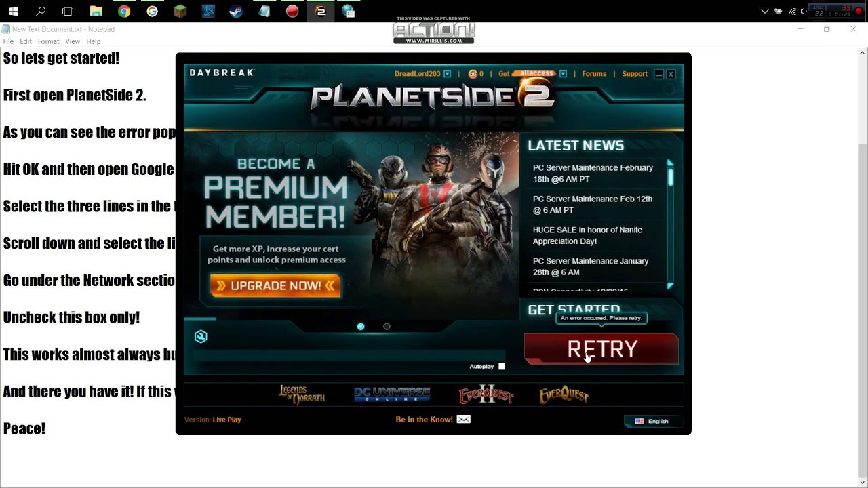Minimize the PlanetSide 2 launcher
The image size is (868, 488).
point(658,74)
